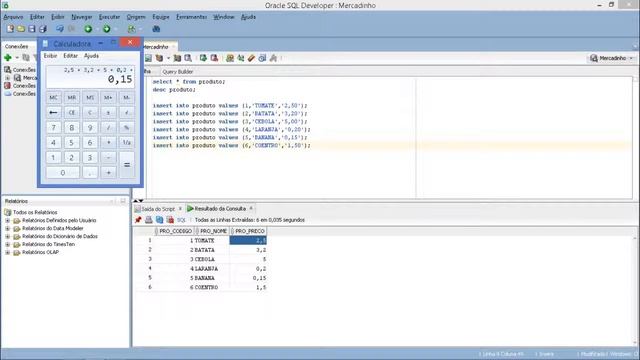The width and height of the screenshot is (640, 360).
Task: Click the Clear eraser icon in worksheet toolbar
Action: 251,58
